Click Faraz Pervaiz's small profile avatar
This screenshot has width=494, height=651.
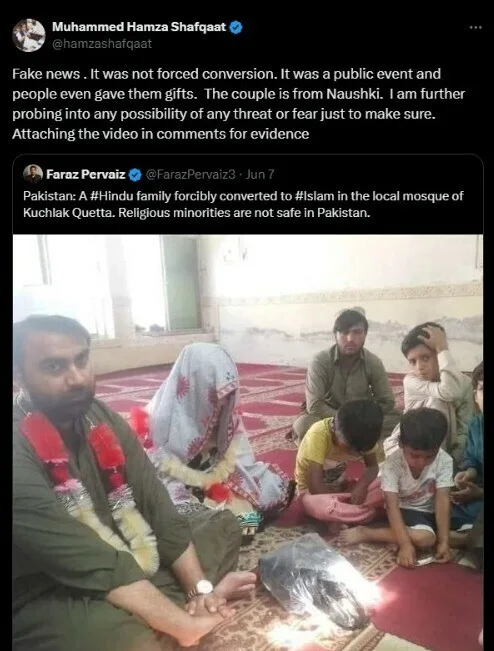tap(33, 174)
